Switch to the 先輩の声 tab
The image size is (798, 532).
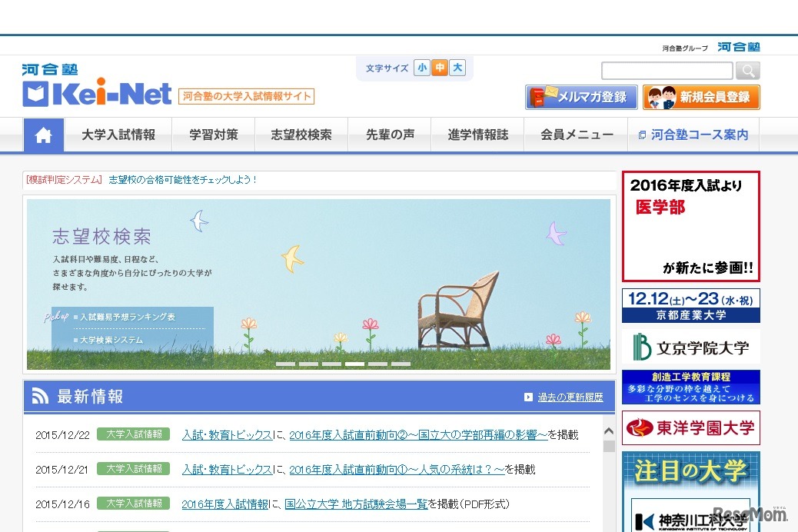(x=389, y=134)
